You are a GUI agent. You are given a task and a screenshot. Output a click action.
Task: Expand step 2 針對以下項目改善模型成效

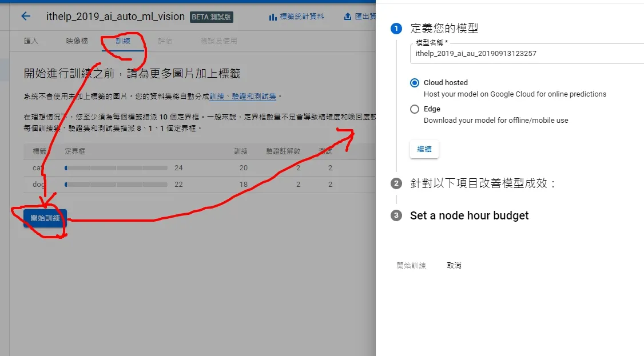pos(483,183)
